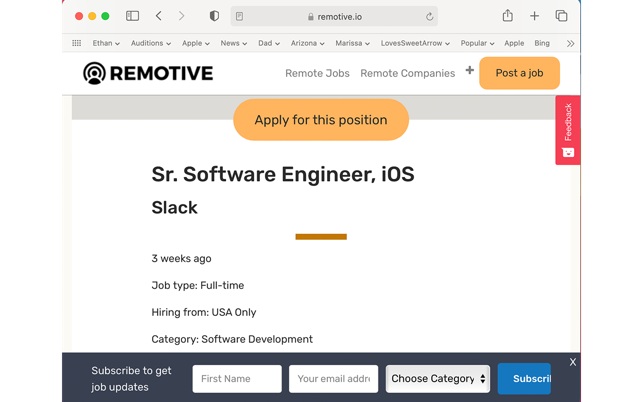Viewport: 643px width, 402px height.
Task: Click the Remotive logo
Action: click(148, 73)
